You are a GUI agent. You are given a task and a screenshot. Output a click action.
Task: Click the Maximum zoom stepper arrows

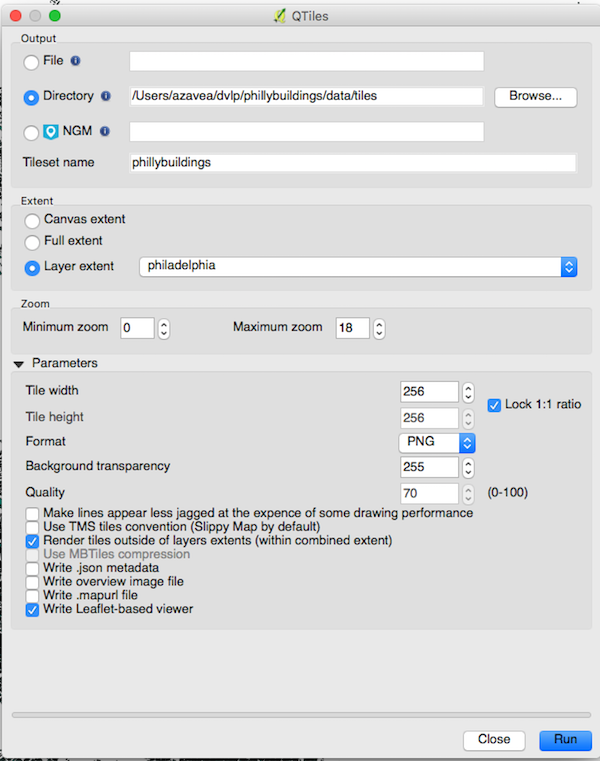pyautogui.click(x=380, y=328)
